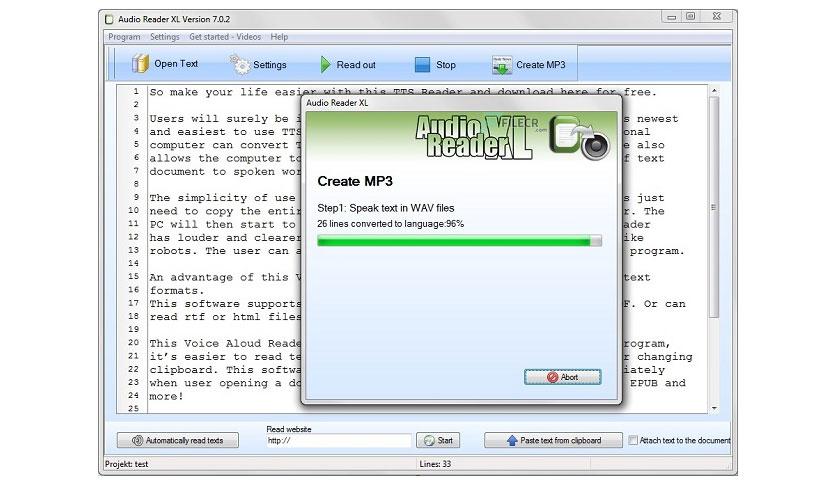836x484 pixels.
Task: Click the Create MP3 toolbar icon
Action: tap(502, 65)
